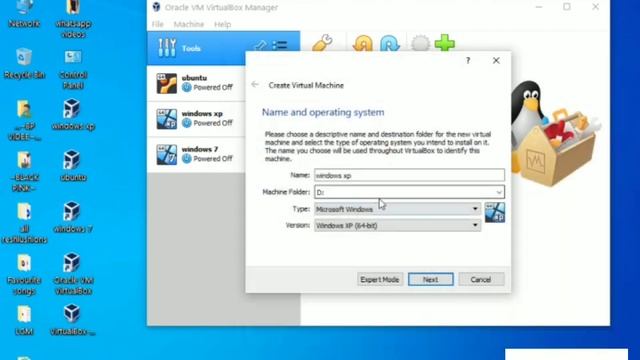Image resolution: width=640 pixels, height=360 pixels.
Task: Expand the Machine Folder dropdown
Action: point(499,192)
